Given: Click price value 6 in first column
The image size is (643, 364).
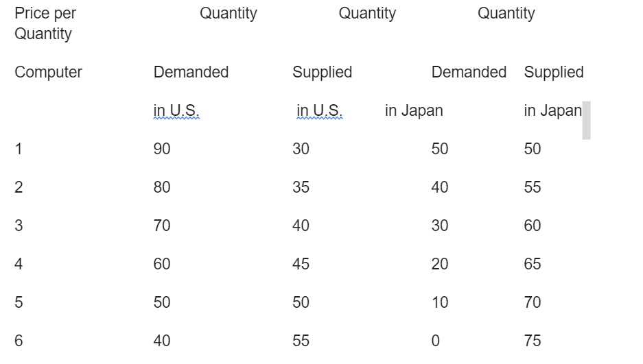Looking at the screenshot, I should click(x=19, y=341).
